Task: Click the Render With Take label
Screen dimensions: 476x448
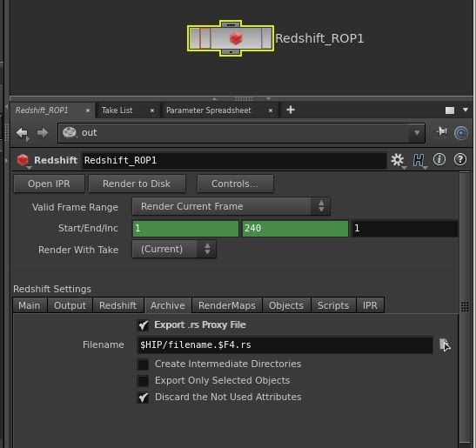Action: click(x=78, y=250)
